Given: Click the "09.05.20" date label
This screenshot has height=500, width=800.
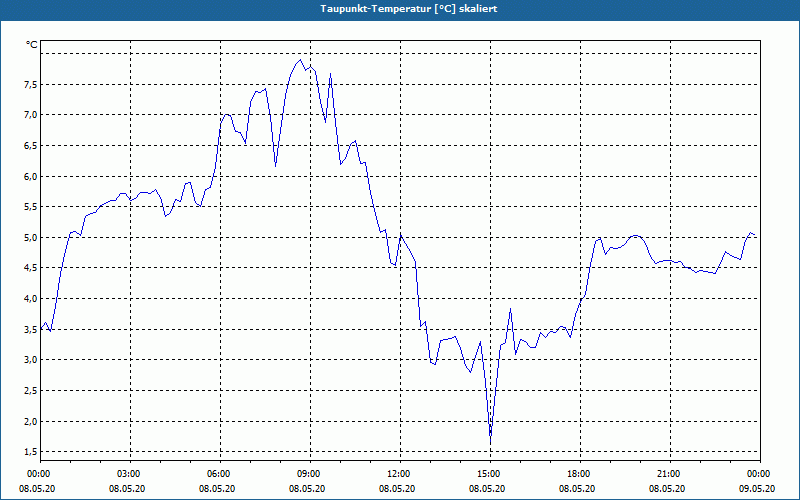Looking at the screenshot, I should pos(757,489).
